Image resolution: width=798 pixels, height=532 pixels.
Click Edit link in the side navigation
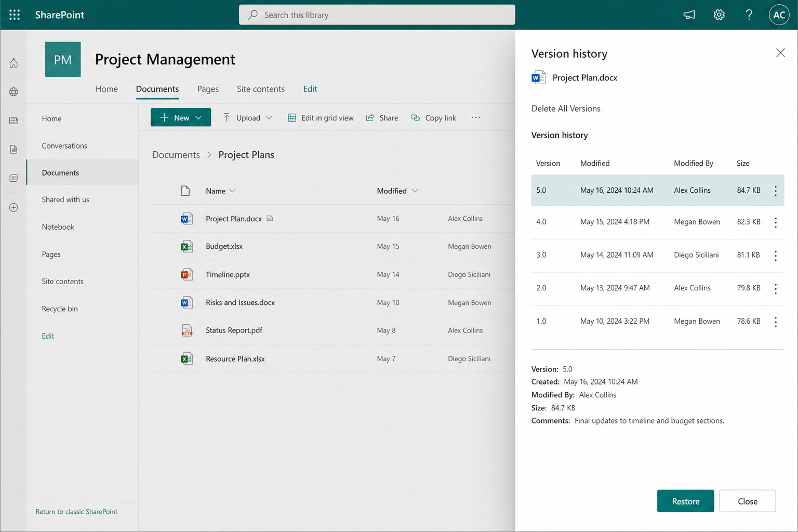pos(48,336)
